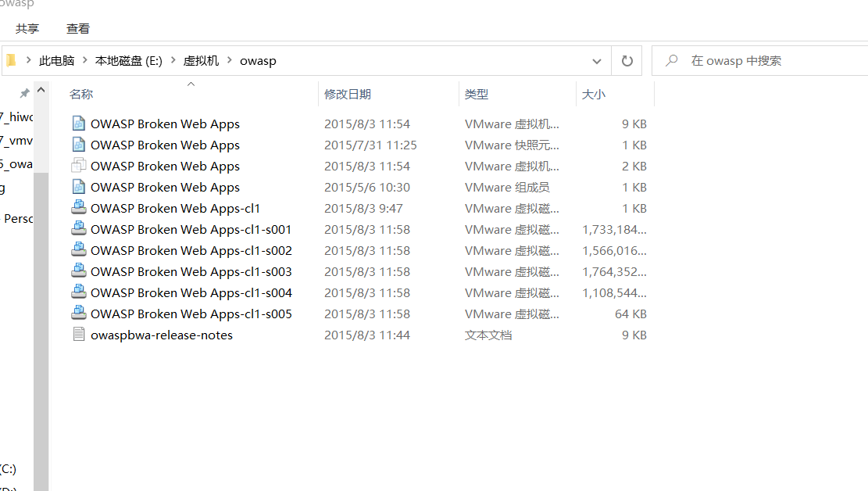
Task: Click the 1,764,352... size cell
Action: point(614,271)
